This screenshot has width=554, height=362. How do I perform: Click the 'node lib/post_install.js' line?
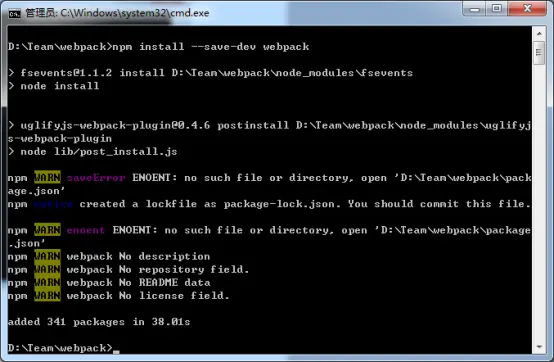(x=93, y=152)
